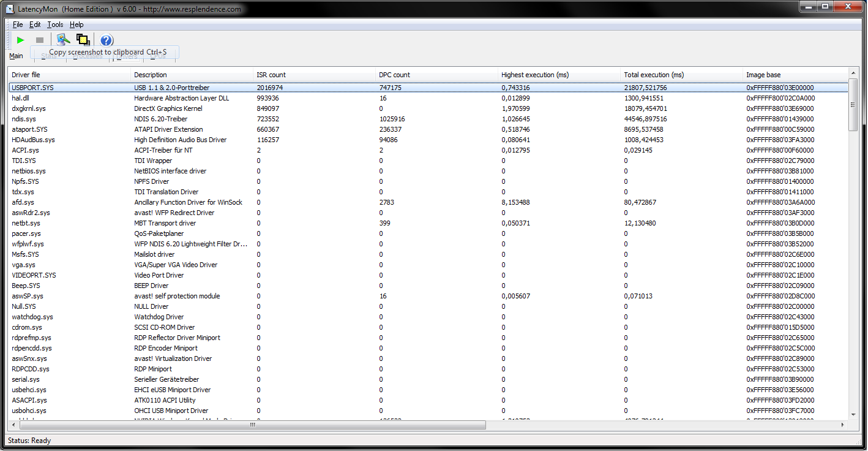
Task: Select the USBPORT.SYS driver row
Action: coord(428,88)
